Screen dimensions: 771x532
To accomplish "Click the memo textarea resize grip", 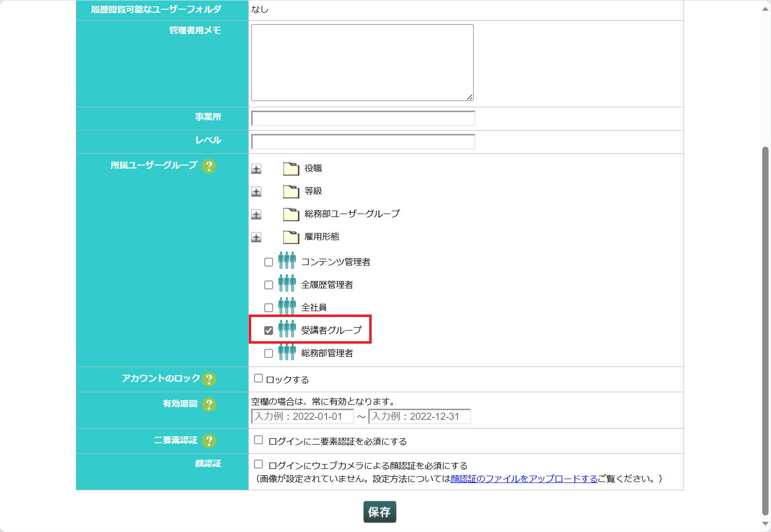I will (x=470, y=98).
